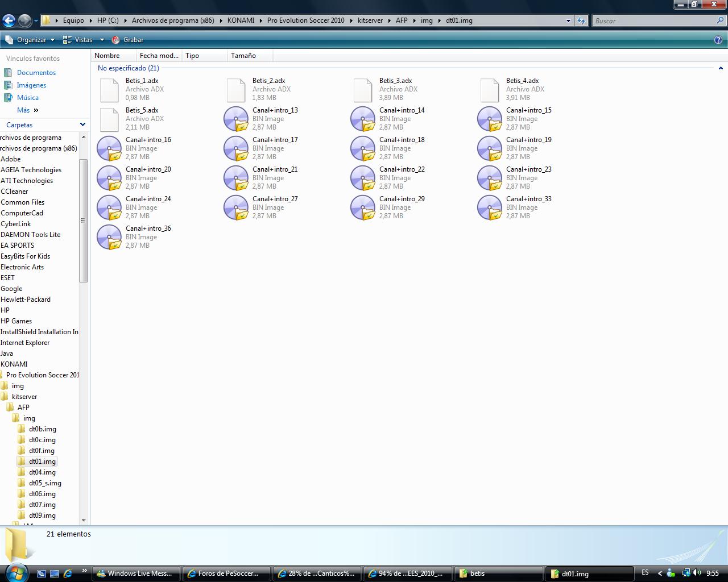Image resolution: width=728 pixels, height=582 pixels.
Task: Sort by Nombre column
Action: 113,56
